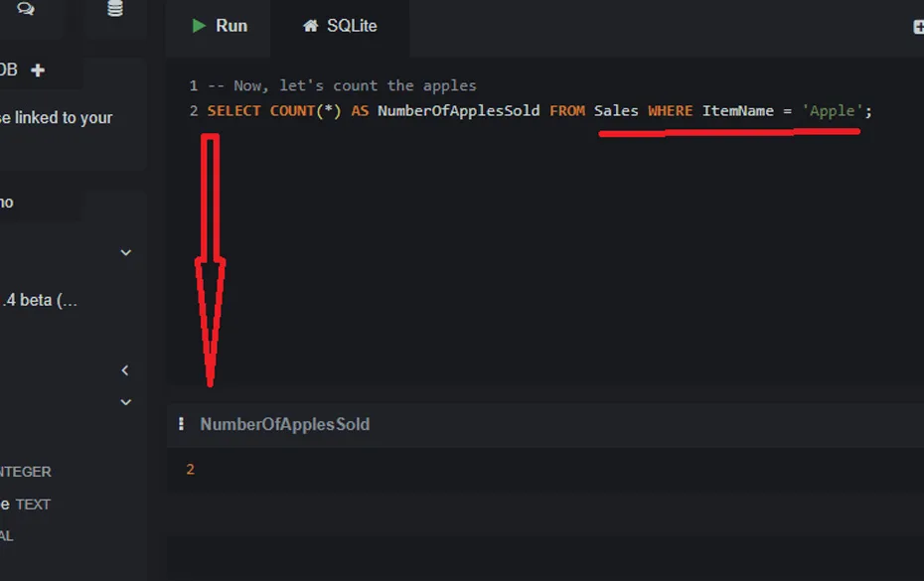The image size is (924, 581).
Task: Expand the chevron-down below the left chevron
Action: tap(125, 402)
